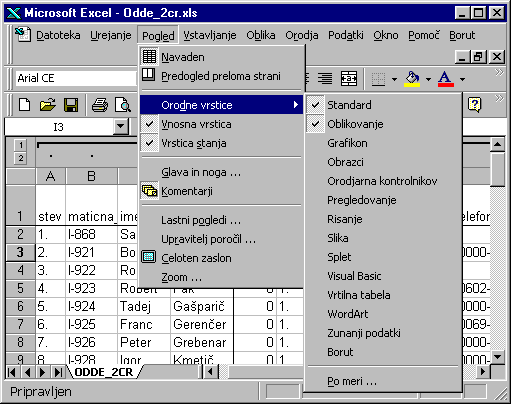The height and width of the screenshot is (404, 511).
Task: Enable the Slika toolbar
Action: (383, 238)
